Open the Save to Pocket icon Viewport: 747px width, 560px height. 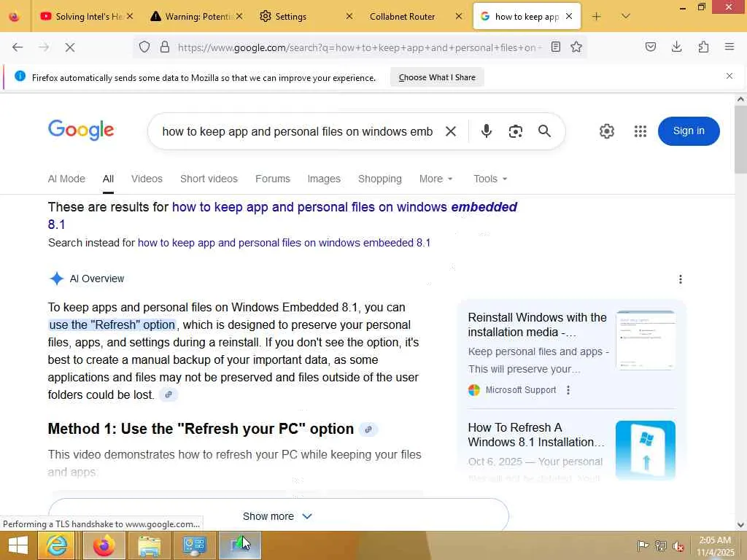(x=650, y=47)
